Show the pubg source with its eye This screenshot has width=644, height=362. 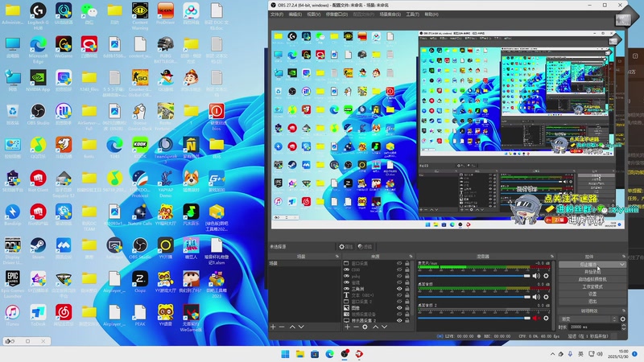(x=399, y=276)
